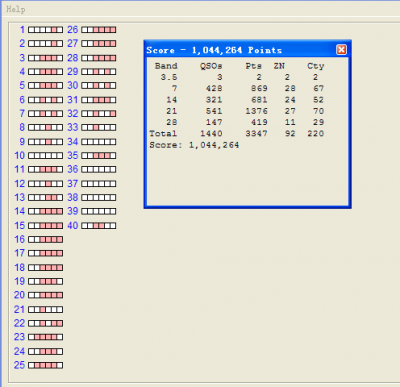400x387 pixels.
Task: Click the QSOs column header
Action: (x=211, y=66)
